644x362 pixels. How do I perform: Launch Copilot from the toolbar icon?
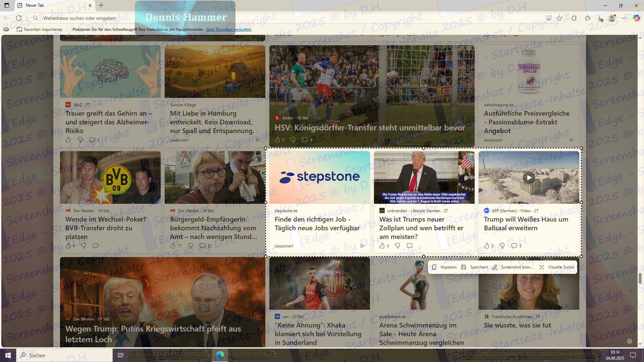[636, 18]
